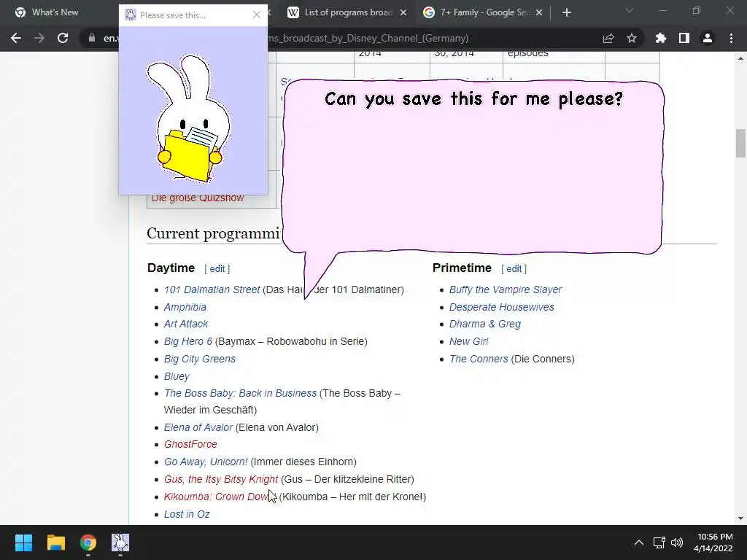Open Chrome's three-dot menu
The width and height of the screenshot is (747, 560).
[x=731, y=38]
